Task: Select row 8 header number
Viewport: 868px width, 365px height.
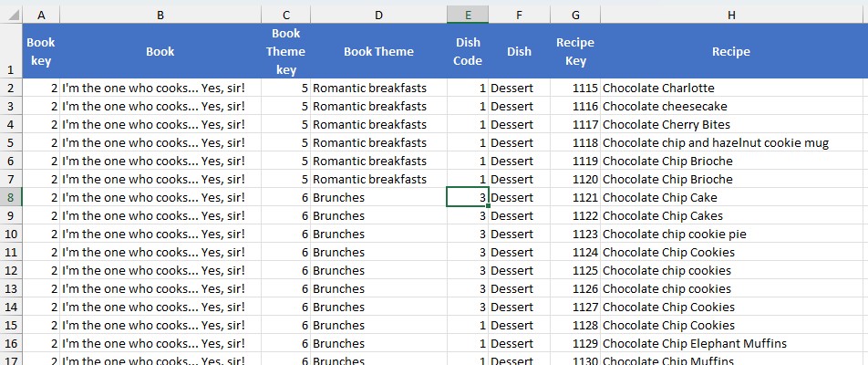Action: coord(11,197)
